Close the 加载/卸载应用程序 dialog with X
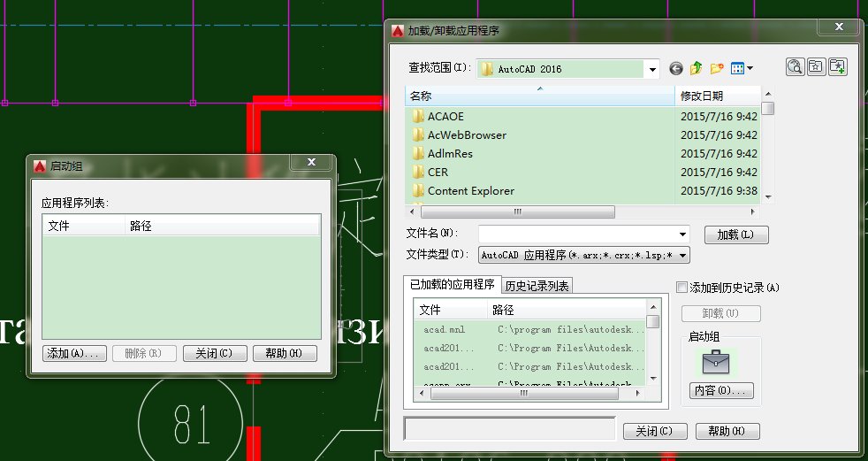Viewport: 868px width, 461px height. pos(839,27)
